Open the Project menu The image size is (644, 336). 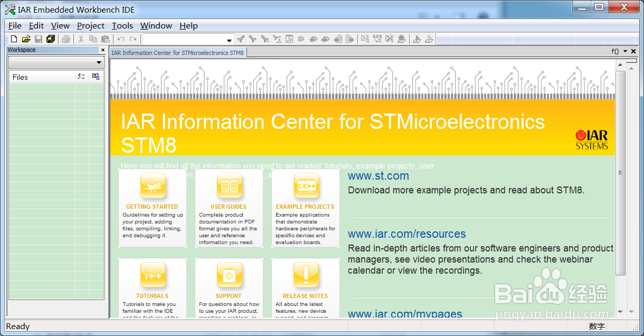[91, 25]
